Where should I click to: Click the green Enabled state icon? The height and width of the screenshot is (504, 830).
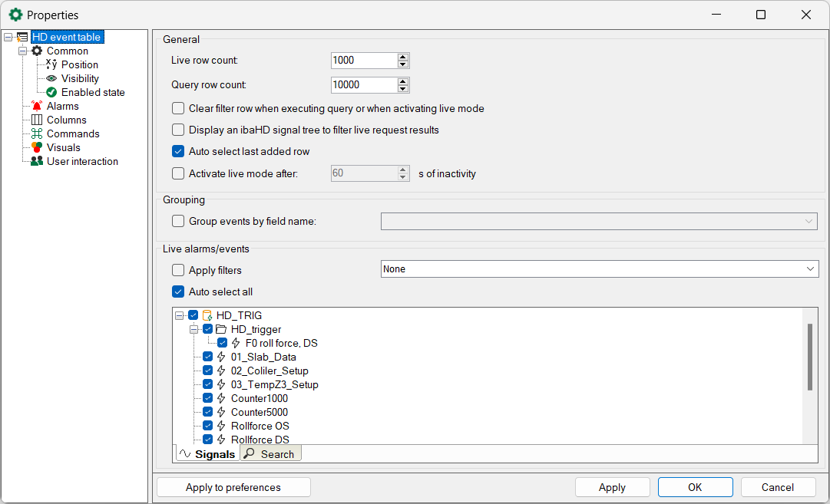pos(51,92)
